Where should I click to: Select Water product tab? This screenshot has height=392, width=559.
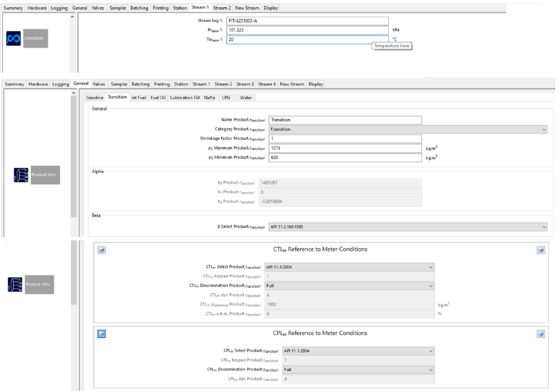246,98
